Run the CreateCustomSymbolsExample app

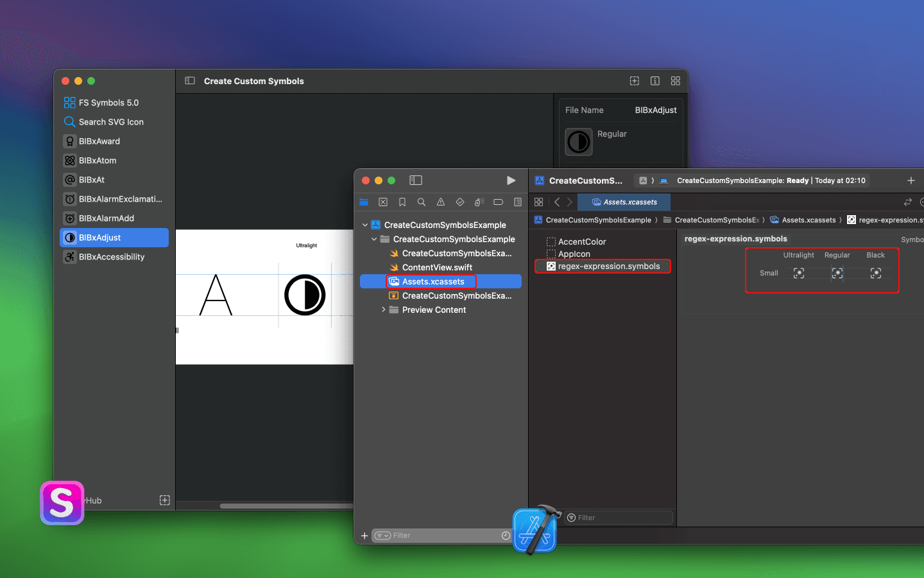point(511,180)
